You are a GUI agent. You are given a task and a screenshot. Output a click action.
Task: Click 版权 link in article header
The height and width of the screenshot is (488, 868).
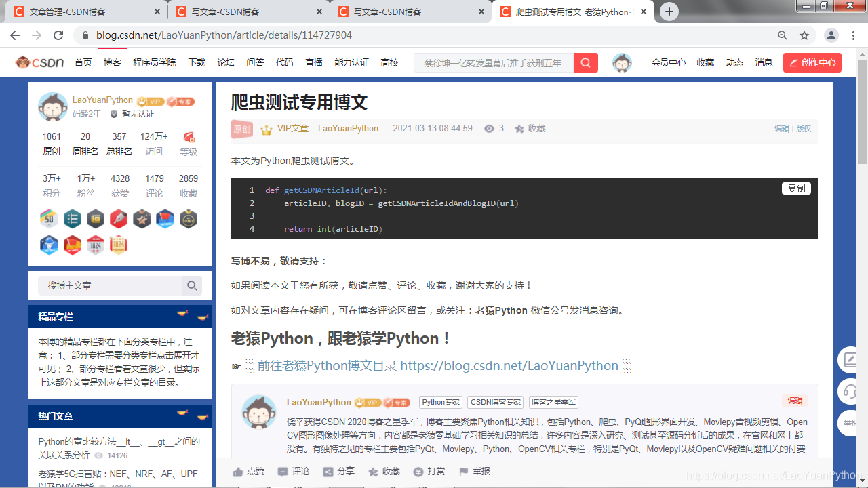tap(804, 129)
